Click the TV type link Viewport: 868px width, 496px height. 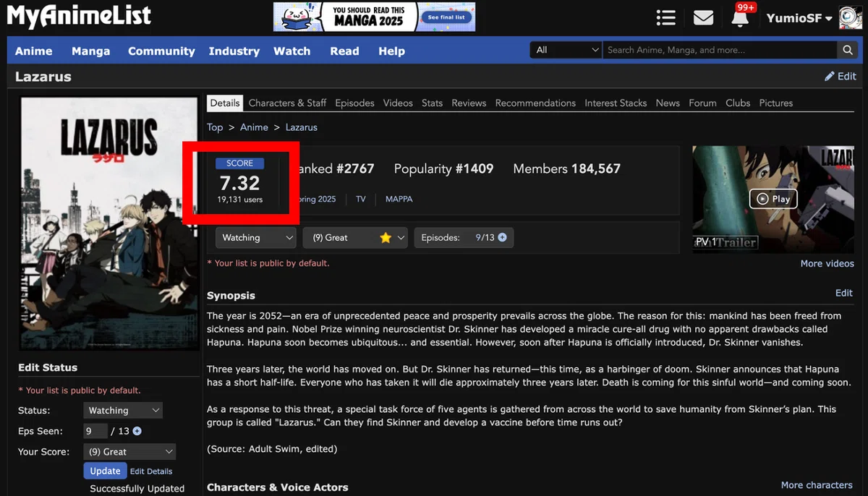[361, 199]
